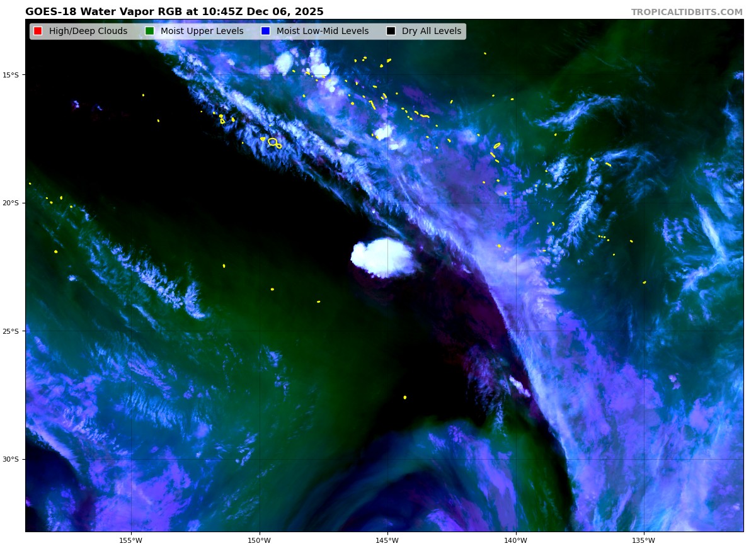Select the High/Deep Clouds legend label
Viewport: 756px width, 546px height.
point(88,31)
